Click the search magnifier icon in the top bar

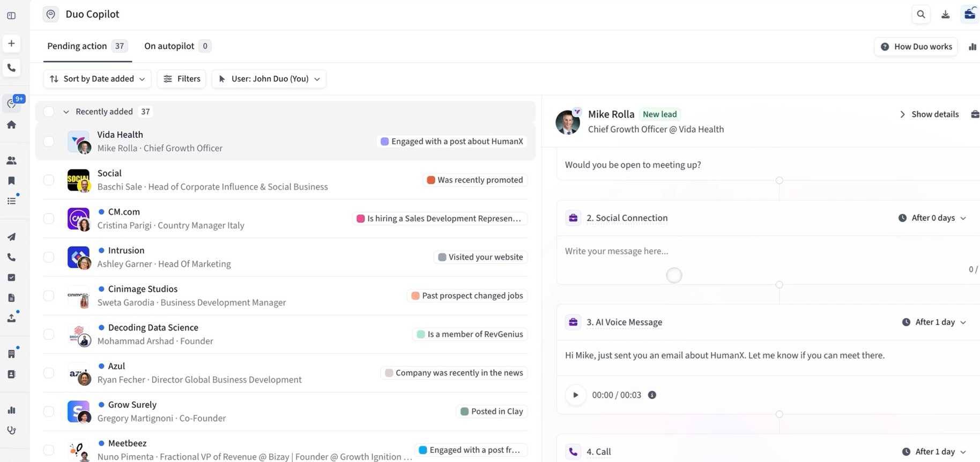[x=921, y=14]
